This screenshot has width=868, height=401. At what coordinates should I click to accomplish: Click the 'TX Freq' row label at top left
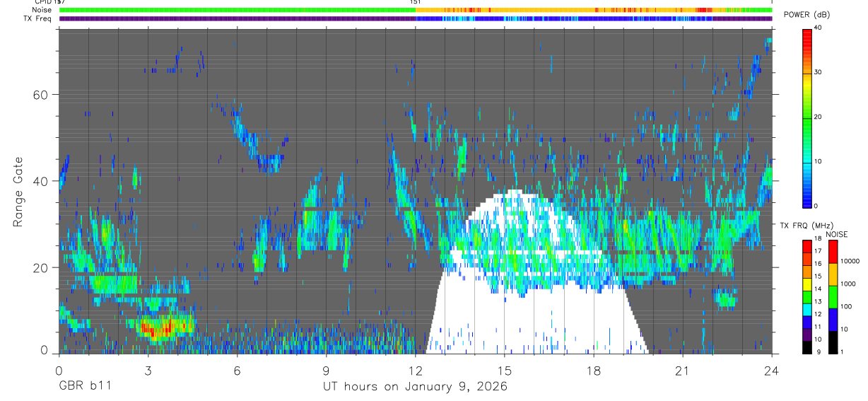[x=37, y=18]
